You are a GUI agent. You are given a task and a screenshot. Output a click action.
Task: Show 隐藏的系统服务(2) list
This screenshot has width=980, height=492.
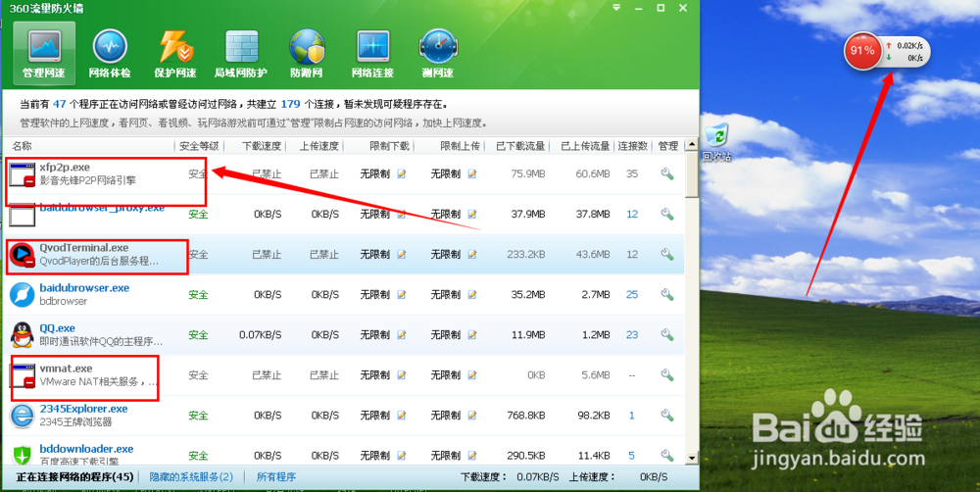[x=191, y=477]
